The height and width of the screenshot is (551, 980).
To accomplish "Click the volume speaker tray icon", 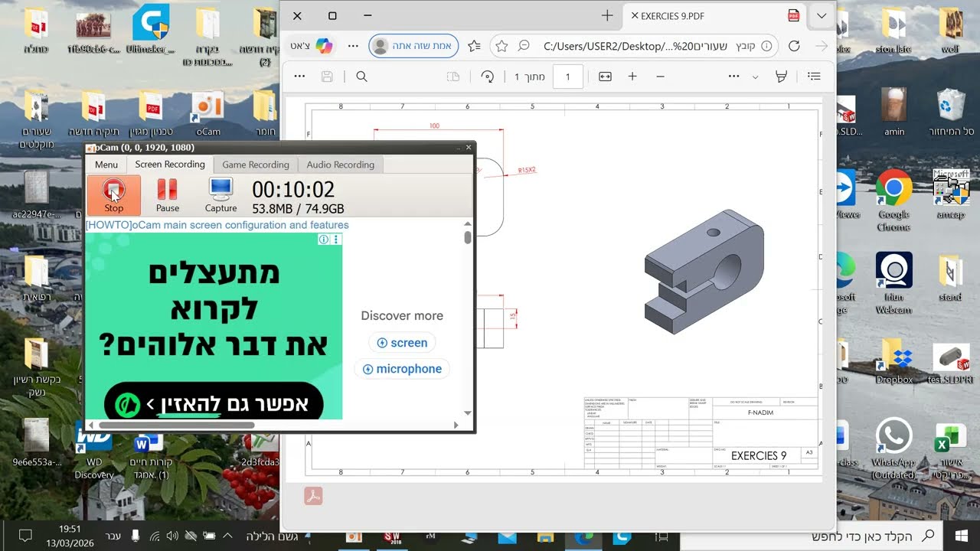I will (x=172, y=536).
